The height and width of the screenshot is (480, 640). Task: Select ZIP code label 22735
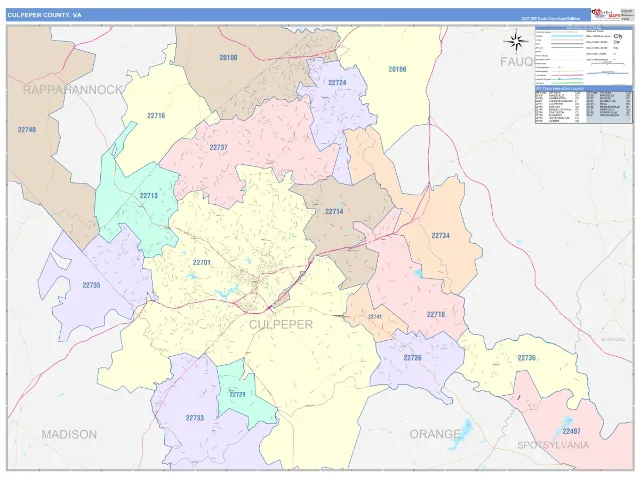coord(91,285)
